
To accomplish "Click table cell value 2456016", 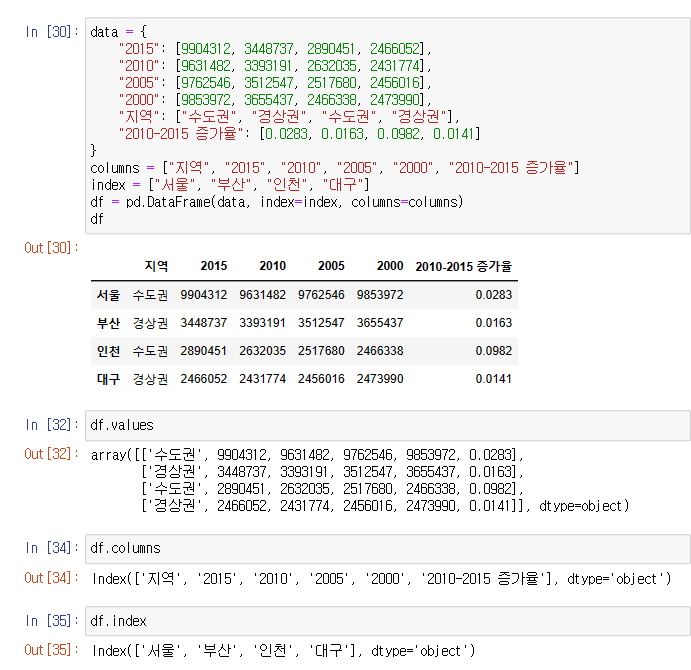I will point(321,379).
